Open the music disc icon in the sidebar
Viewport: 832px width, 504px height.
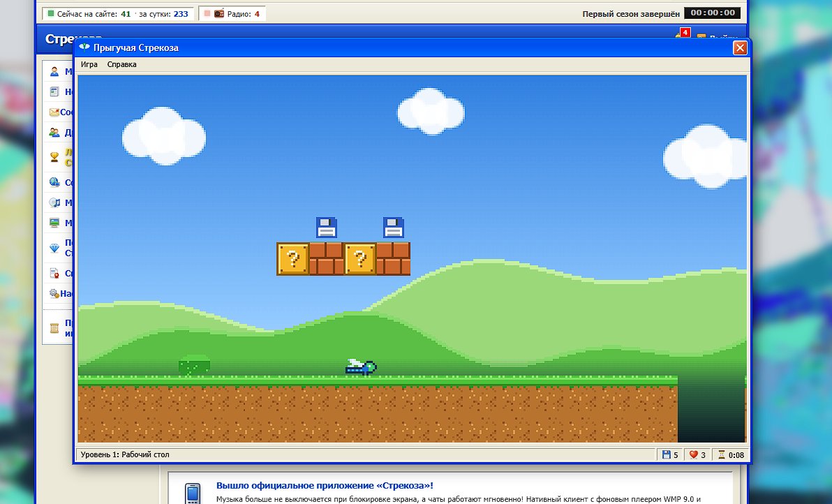pyautogui.click(x=54, y=202)
